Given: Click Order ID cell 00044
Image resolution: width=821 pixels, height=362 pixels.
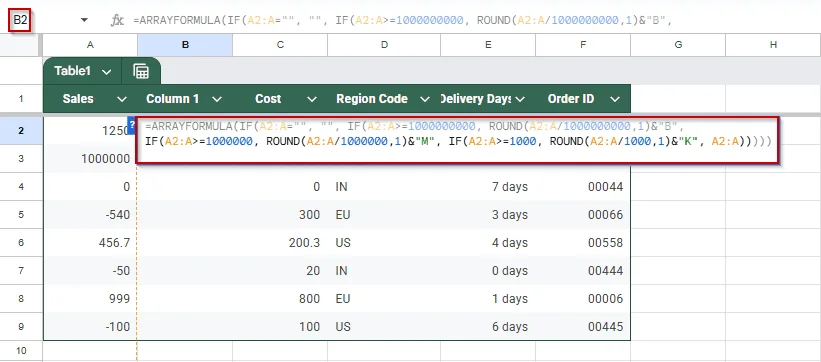Looking at the screenshot, I should pos(583,187).
